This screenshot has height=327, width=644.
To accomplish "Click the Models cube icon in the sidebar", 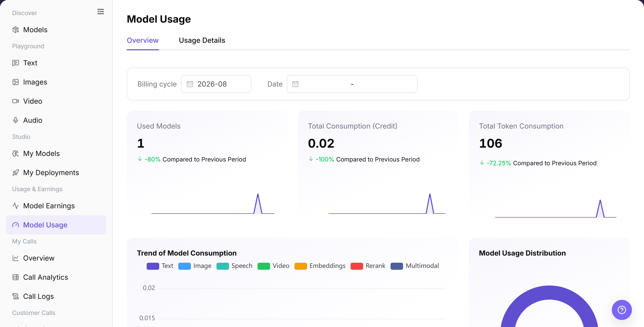I will [x=16, y=30].
